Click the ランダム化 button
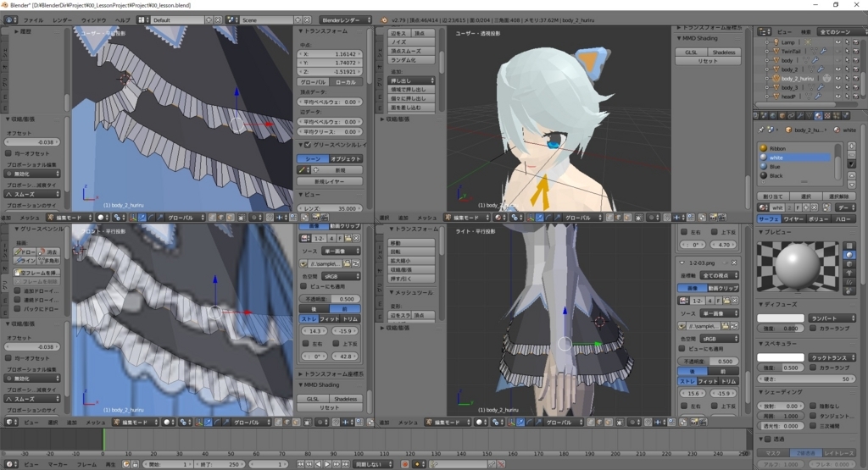868x470 pixels. click(411, 60)
